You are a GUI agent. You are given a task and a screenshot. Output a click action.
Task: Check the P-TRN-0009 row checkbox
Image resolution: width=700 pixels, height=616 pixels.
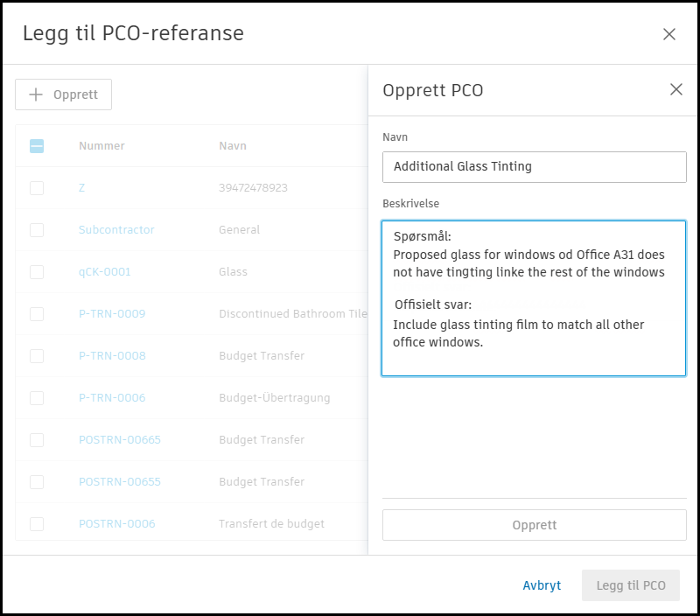(x=37, y=314)
